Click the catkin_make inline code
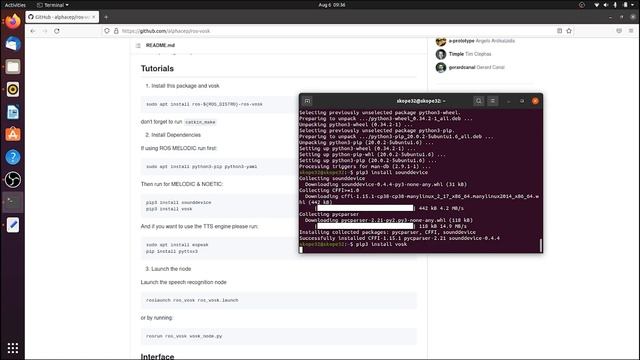The height and width of the screenshot is (360, 640). pos(200,122)
